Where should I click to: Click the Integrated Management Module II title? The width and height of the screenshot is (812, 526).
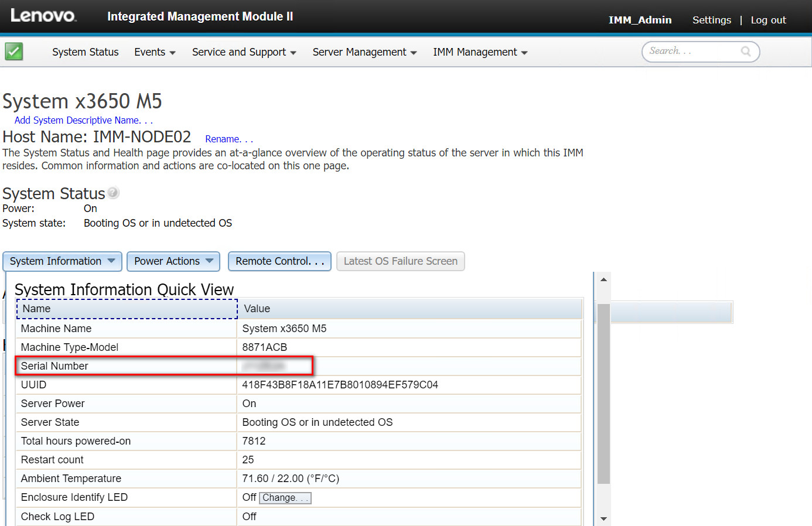coord(200,16)
